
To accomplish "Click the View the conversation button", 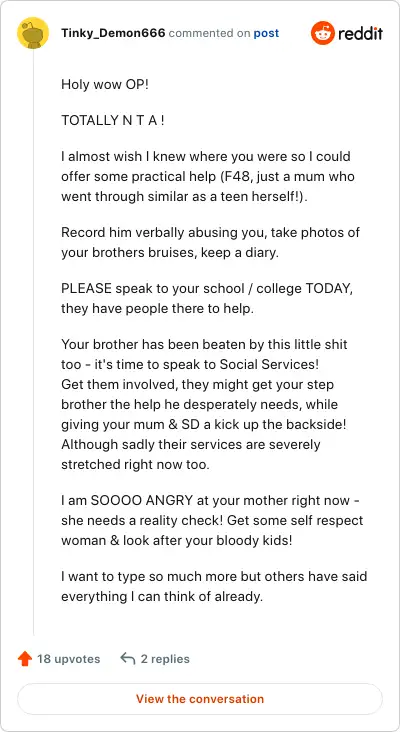I will [x=200, y=699].
